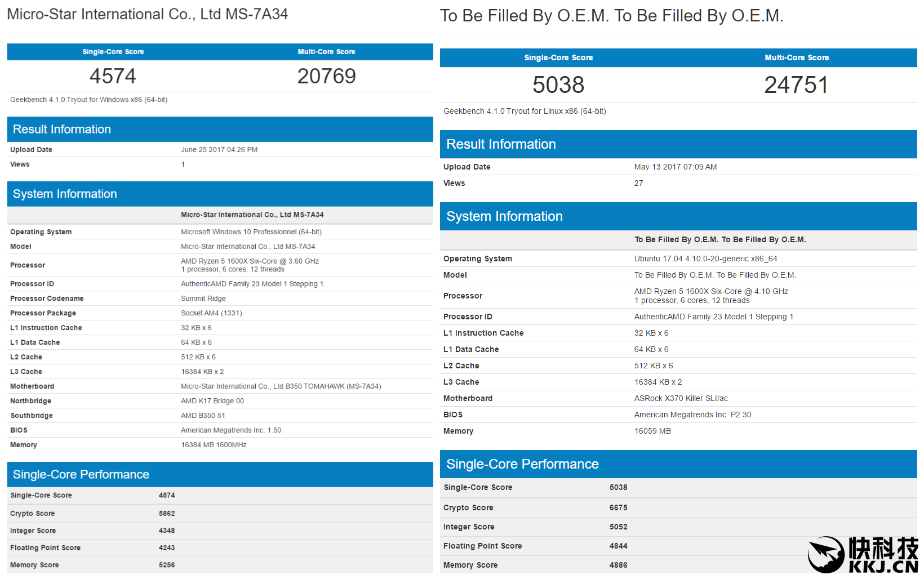Select the single-core score 4574 in the left result
The image size is (924, 579).
113,76
